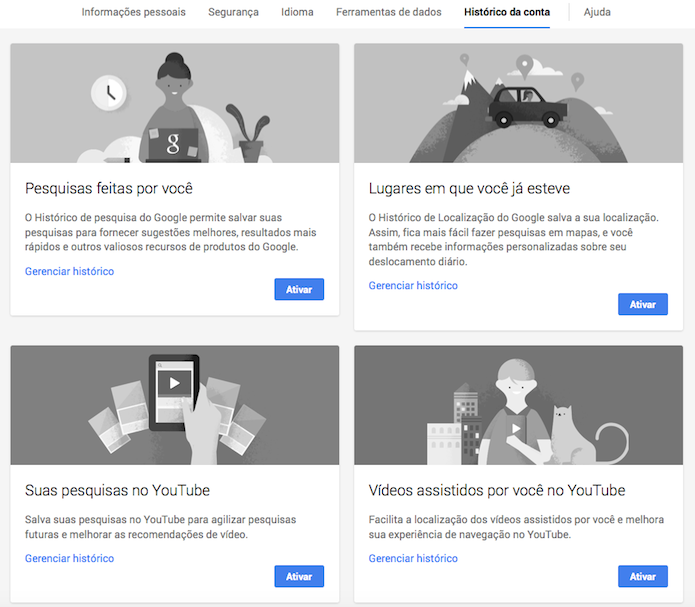
Task: Activate Vídeos assistidos por você no YouTube
Action: pos(643,576)
